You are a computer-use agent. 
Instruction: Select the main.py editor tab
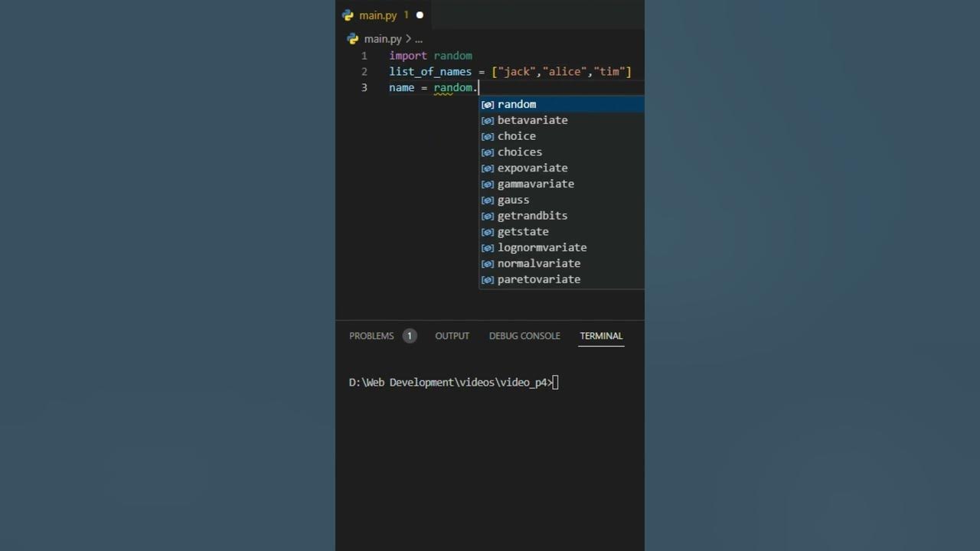point(384,15)
